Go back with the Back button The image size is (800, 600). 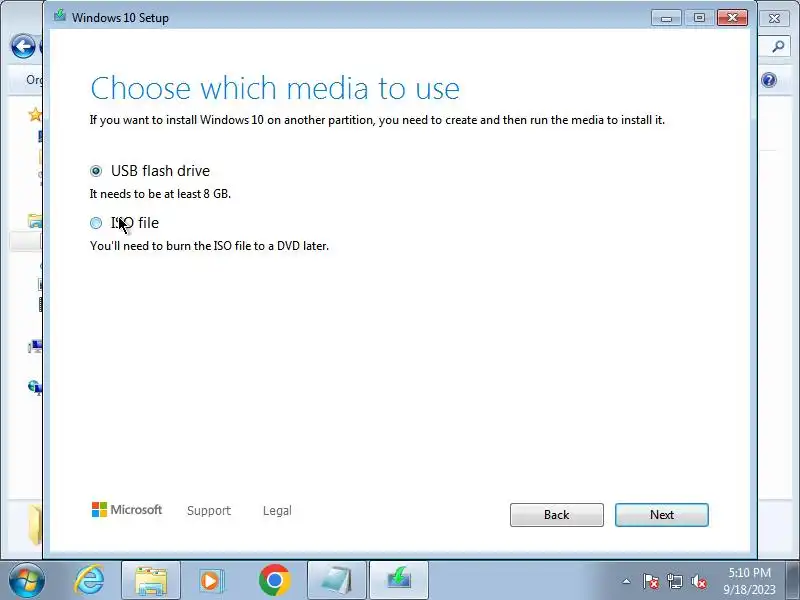(x=557, y=515)
